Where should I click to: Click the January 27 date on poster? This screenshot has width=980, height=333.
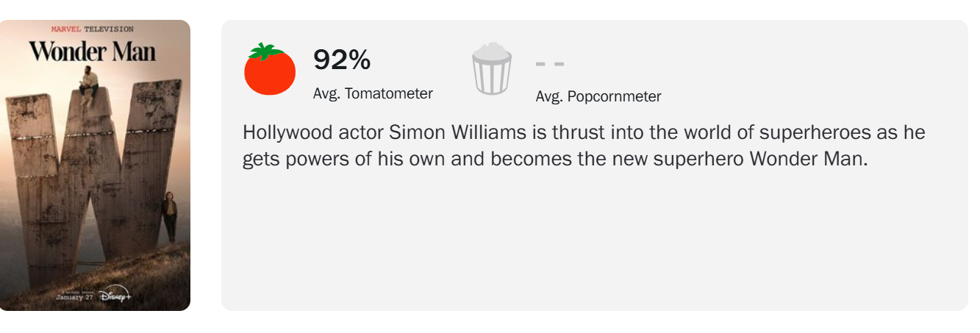click(x=75, y=297)
